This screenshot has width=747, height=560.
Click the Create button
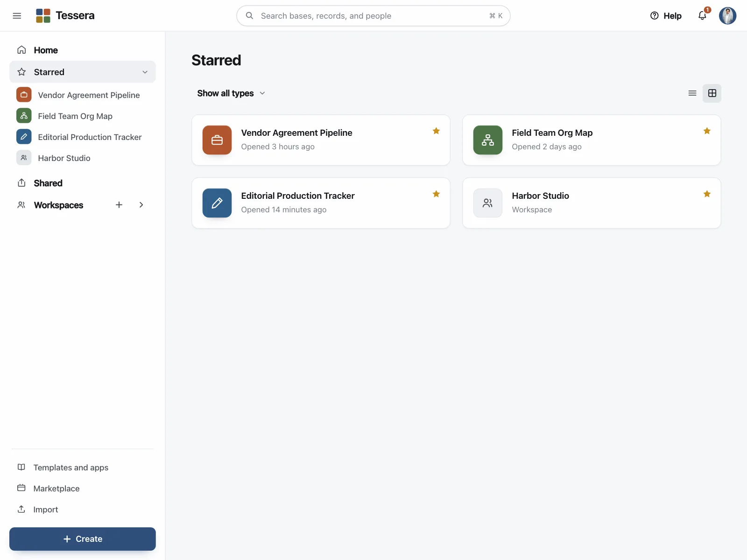(x=83, y=539)
